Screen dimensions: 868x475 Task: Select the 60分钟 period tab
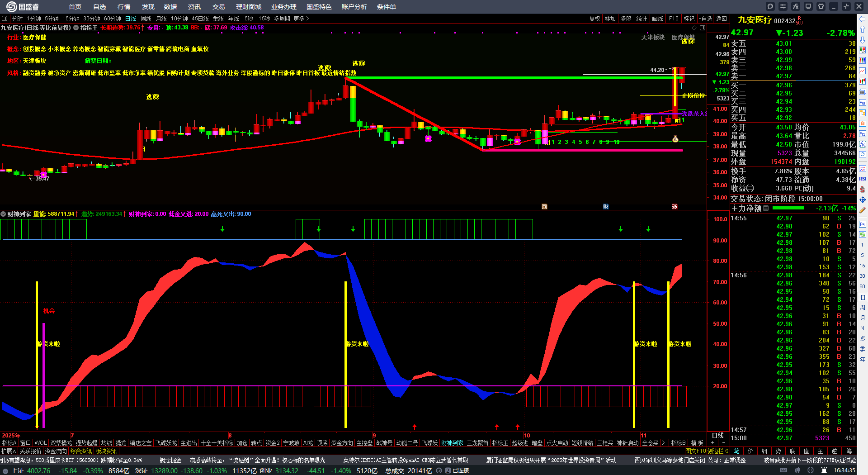click(x=113, y=19)
